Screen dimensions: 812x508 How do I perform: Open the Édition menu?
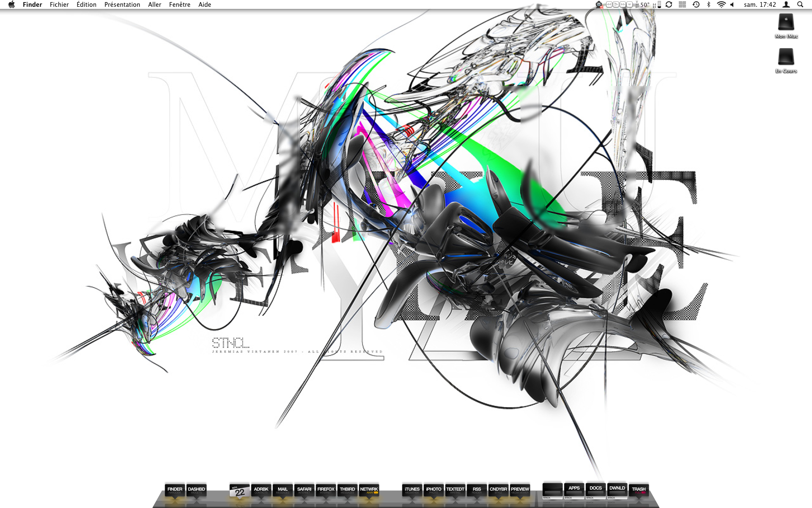click(x=86, y=5)
